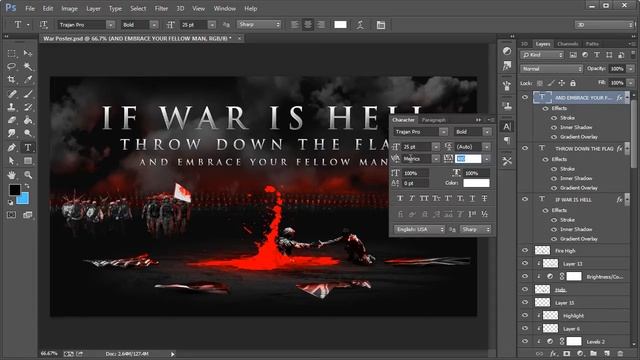Toggle the Character and Paragraph panels button
This screenshot has height=360, width=640.
click(380, 25)
